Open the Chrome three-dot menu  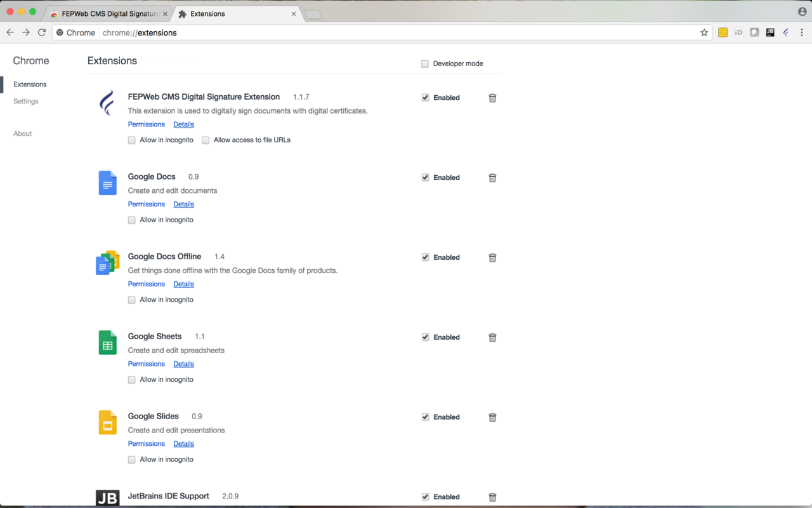802,32
